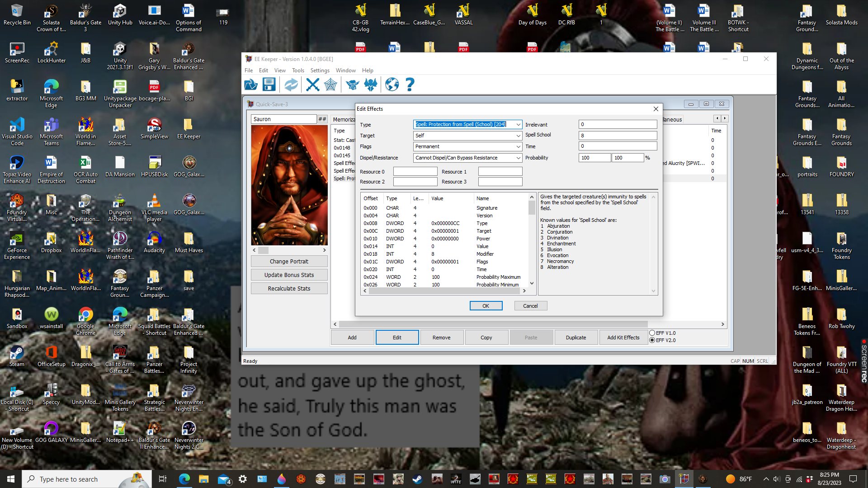Open File Explorer from the taskbar
Screen dimensions: 868x488
(x=203, y=479)
